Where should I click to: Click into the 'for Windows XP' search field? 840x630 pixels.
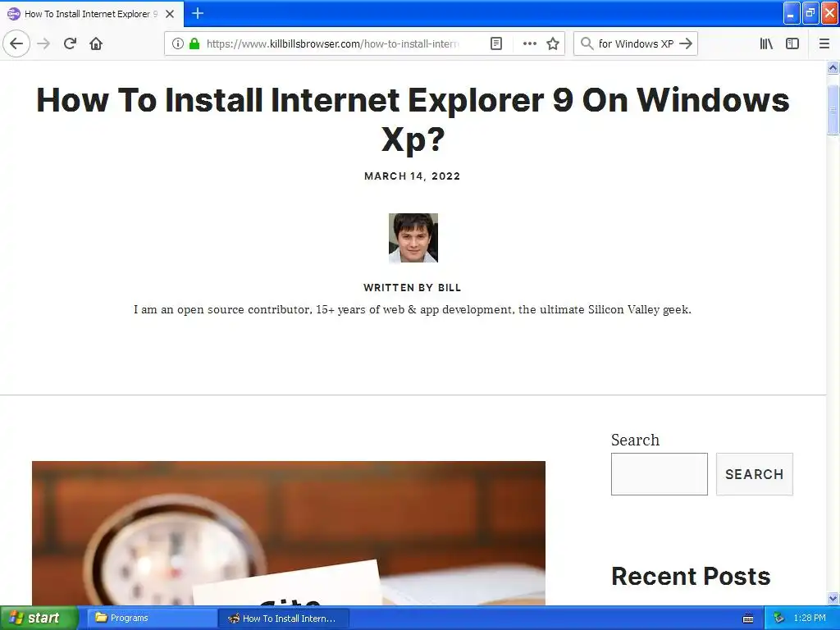(636, 43)
